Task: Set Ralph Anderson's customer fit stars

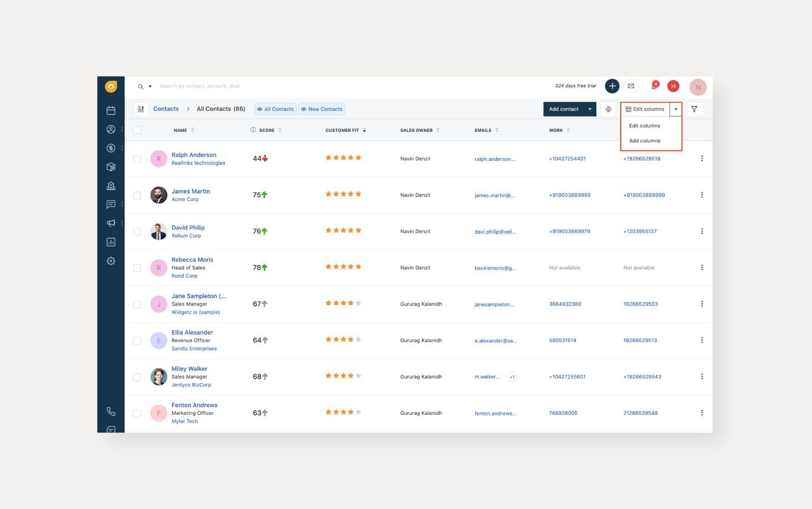Action: click(x=343, y=158)
